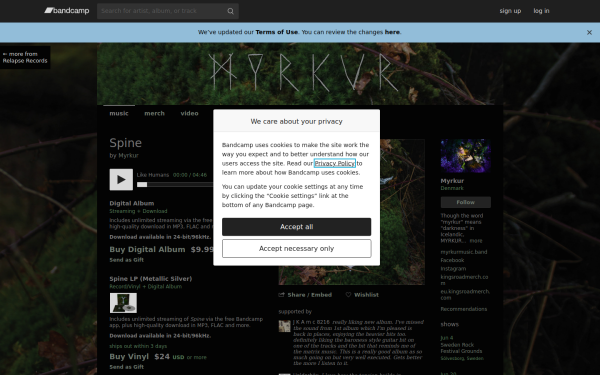Open kingsroadmerch.com link

click(x=464, y=280)
